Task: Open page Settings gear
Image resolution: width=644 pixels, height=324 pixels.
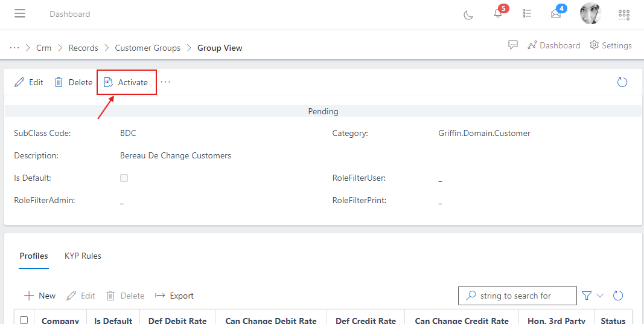Action: (x=611, y=45)
